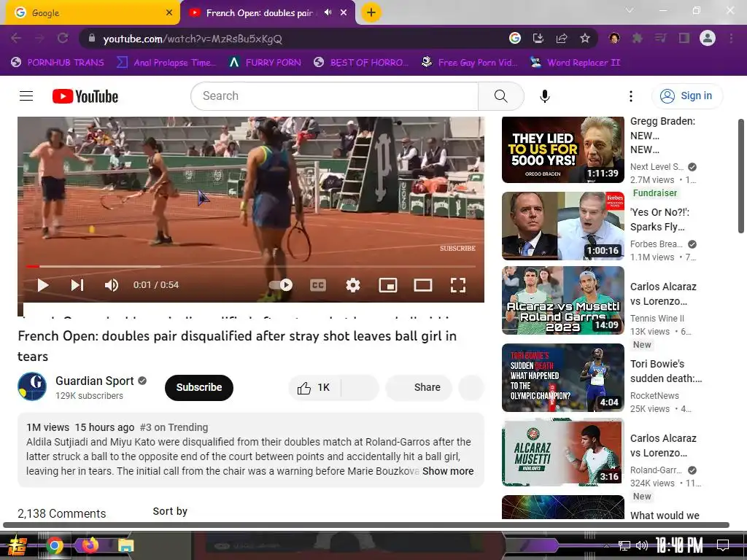Screen dimensions: 747x560
Task: Click the video progress bar
Action: tap(251, 267)
